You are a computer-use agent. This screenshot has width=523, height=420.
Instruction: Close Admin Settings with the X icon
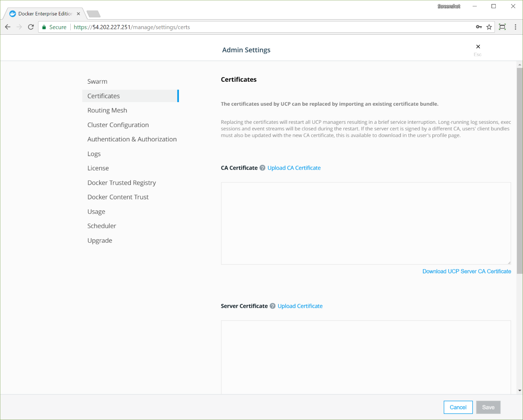pos(478,47)
